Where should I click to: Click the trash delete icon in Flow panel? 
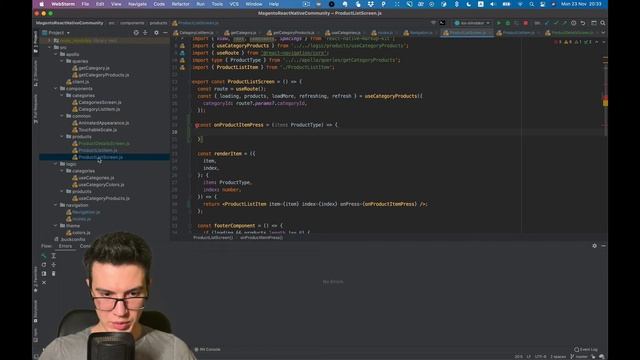point(53,273)
